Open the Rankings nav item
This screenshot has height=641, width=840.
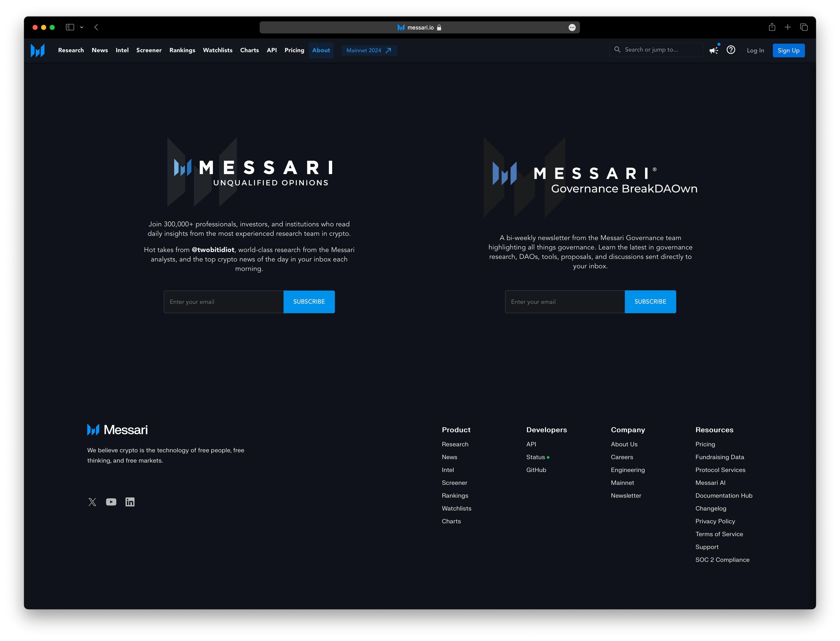tap(182, 50)
